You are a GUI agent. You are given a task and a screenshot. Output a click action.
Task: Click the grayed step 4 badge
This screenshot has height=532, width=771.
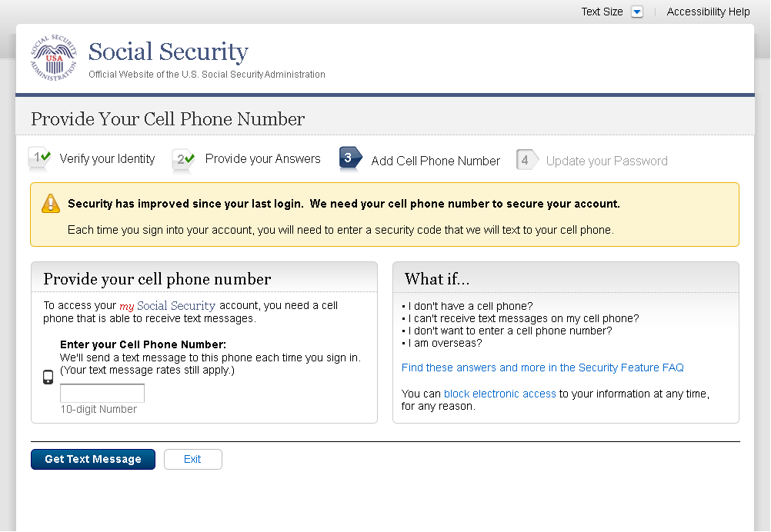coord(526,160)
